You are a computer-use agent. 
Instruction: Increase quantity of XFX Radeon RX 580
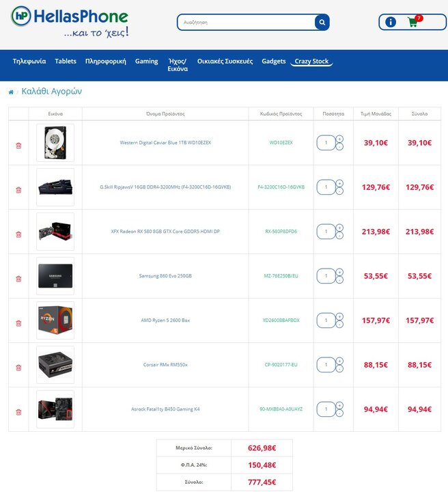point(339,228)
